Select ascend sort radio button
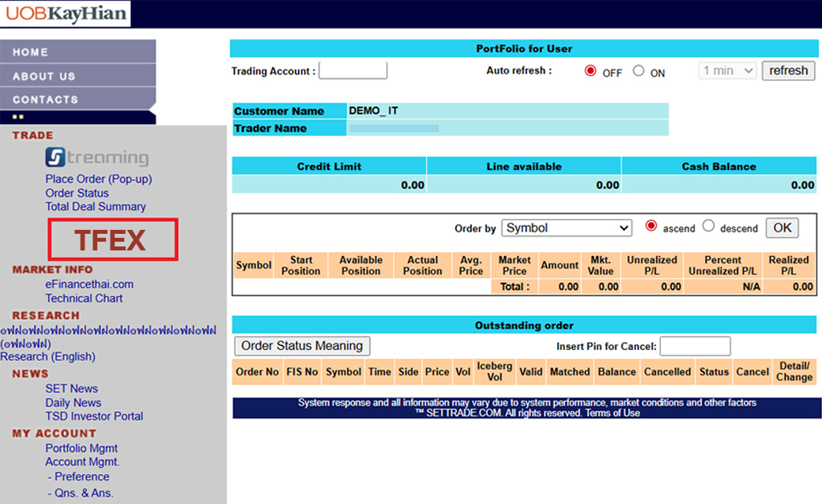The image size is (822, 504). (651, 226)
